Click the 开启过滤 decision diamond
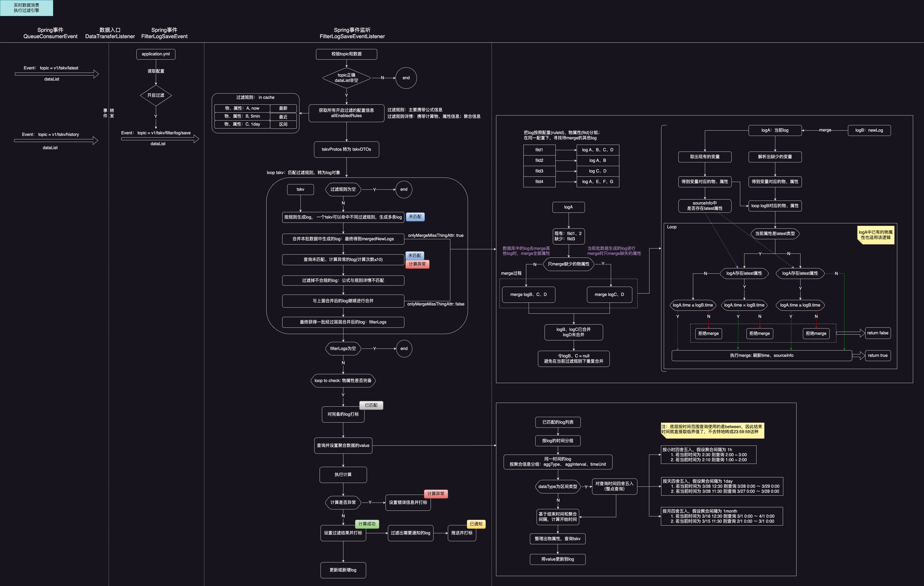This screenshot has width=924, height=586. point(155,95)
